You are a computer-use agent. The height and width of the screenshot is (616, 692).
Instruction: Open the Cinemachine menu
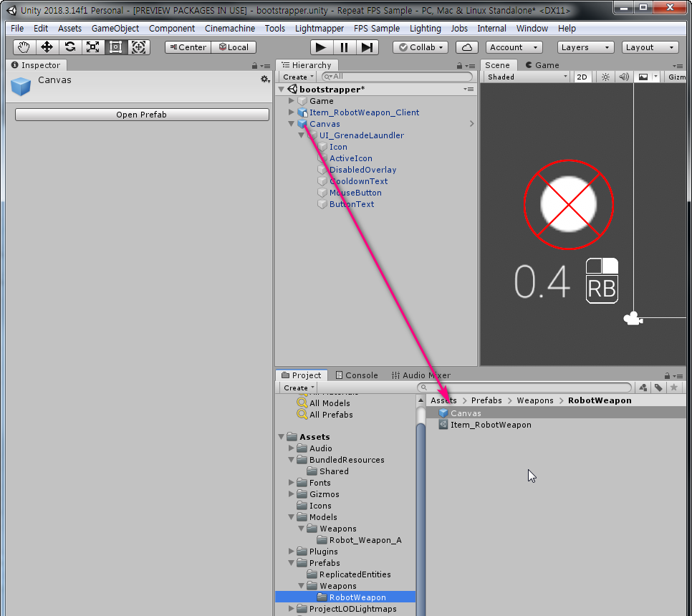[230, 28]
